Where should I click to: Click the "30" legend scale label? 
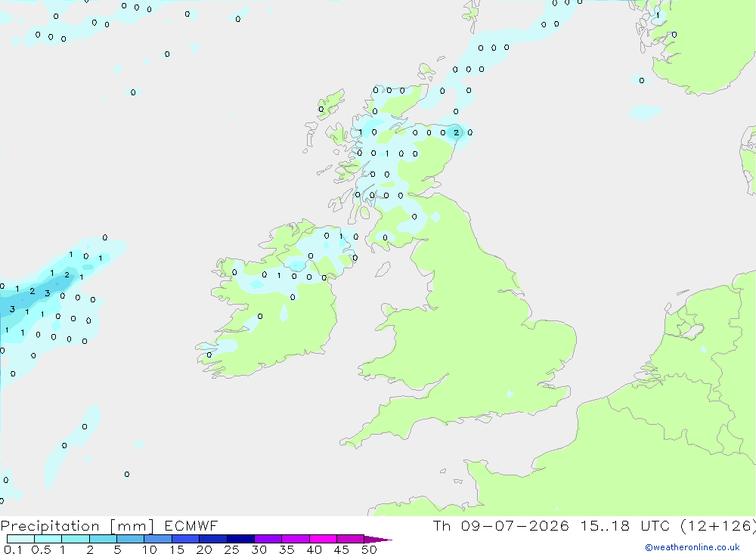point(259,549)
